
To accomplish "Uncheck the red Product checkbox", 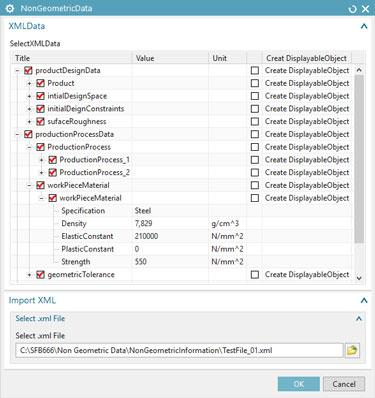I will pos(40,83).
